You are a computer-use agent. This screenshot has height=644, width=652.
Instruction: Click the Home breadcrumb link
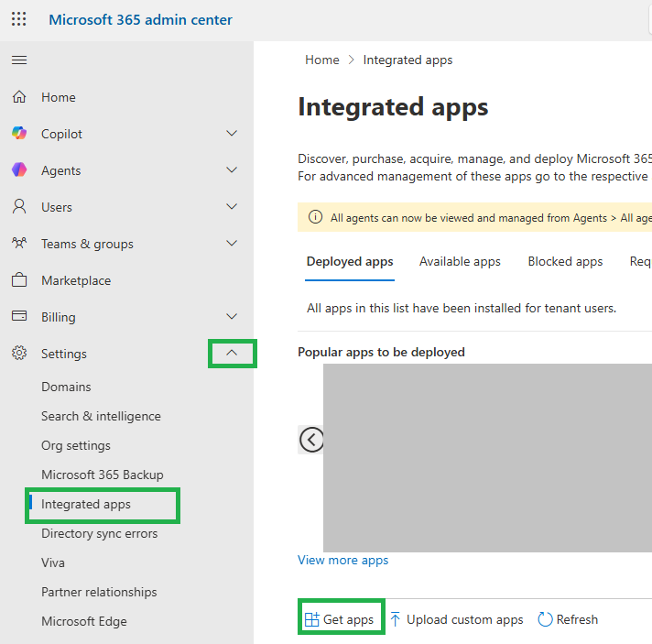(322, 60)
